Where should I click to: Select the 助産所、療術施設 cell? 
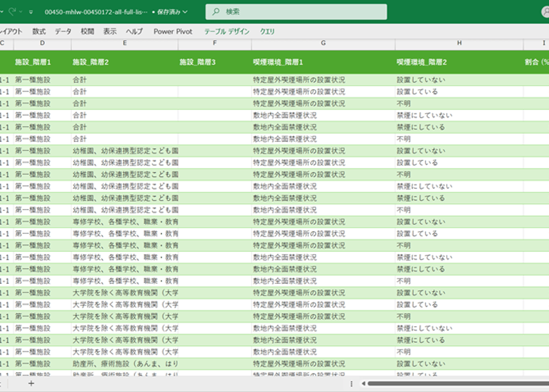pos(125,364)
